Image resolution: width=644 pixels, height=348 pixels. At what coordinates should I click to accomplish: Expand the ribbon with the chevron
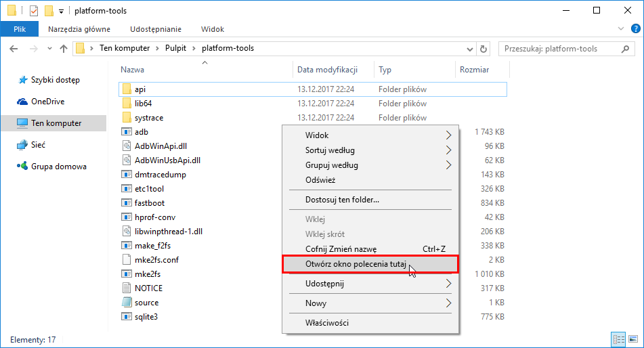(621, 29)
